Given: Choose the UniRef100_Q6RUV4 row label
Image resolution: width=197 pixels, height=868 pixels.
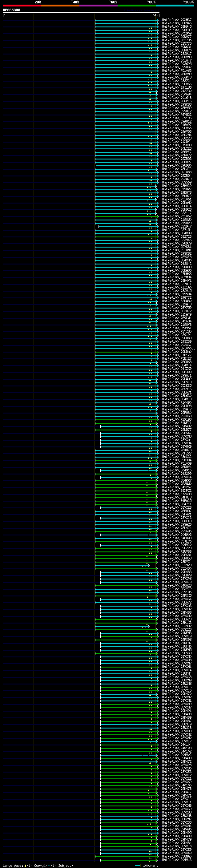Looking at the screenshot, I should (177, 467).
